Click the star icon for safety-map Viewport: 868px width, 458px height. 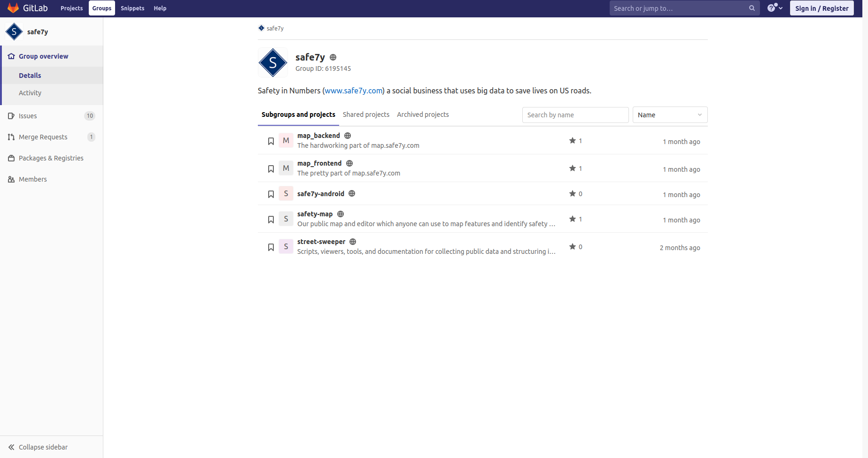pos(573,219)
